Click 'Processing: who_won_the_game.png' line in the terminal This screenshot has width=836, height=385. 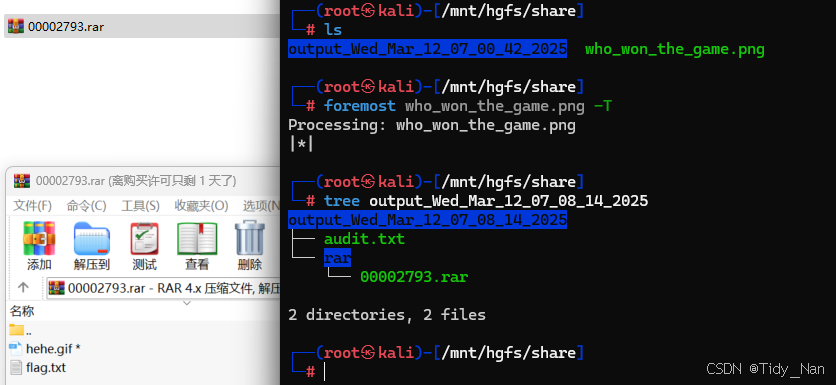click(432, 125)
